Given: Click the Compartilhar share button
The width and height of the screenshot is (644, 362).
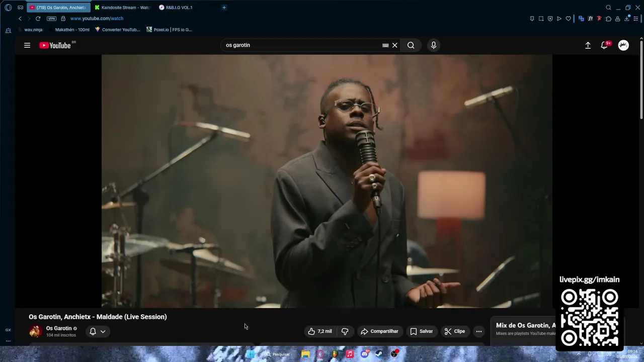Looking at the screenshot, I should point(379,331).
